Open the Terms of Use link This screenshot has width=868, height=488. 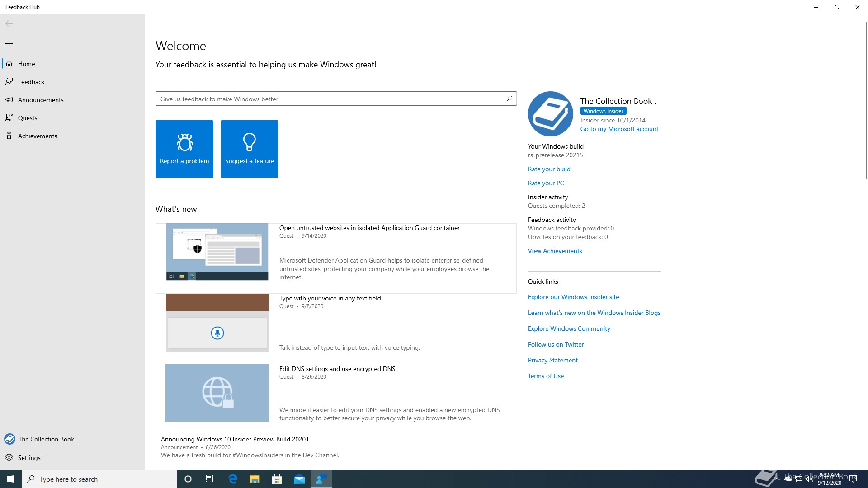tap(546, 376)
